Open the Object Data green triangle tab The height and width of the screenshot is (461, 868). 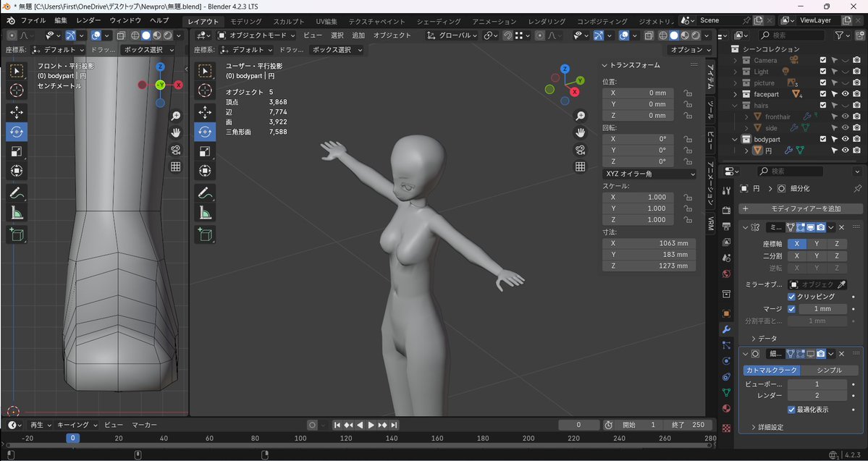coord(727,393)
